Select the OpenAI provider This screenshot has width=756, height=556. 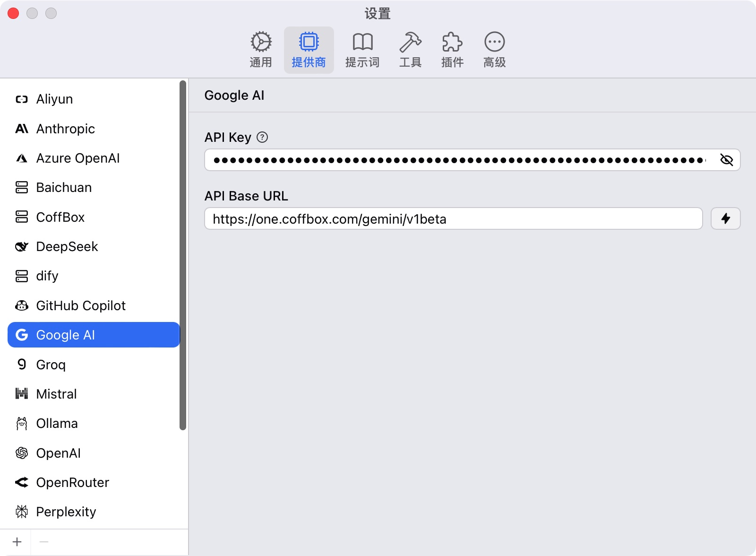(x=94, y=453)
